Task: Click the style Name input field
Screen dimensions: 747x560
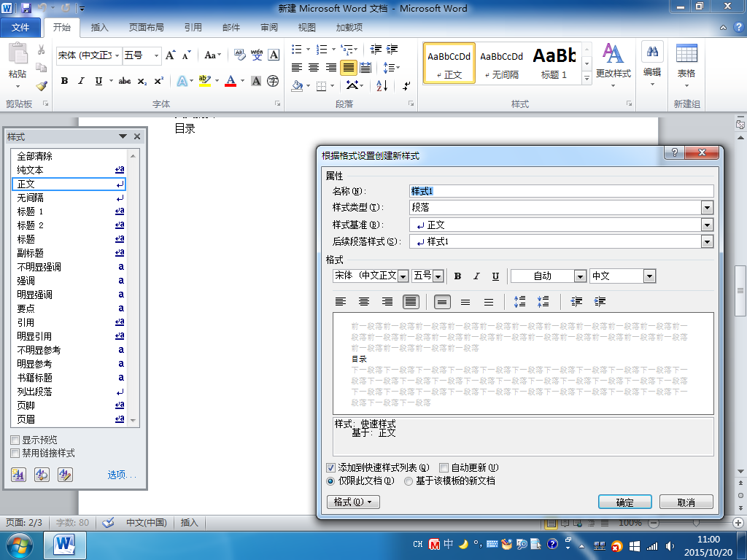Action: (562, 191)
